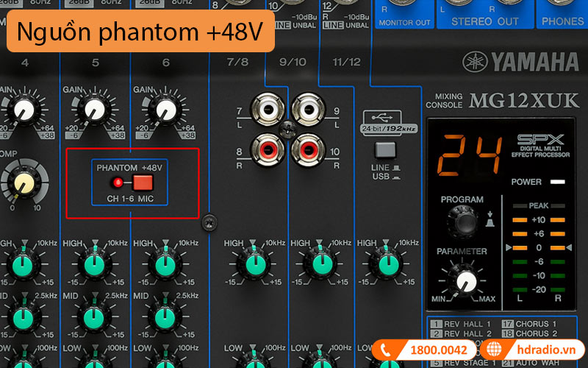This screenshot has height=368, width=588.
Task: Click channel 5 HIGH EQ knob
Action: 95,265
